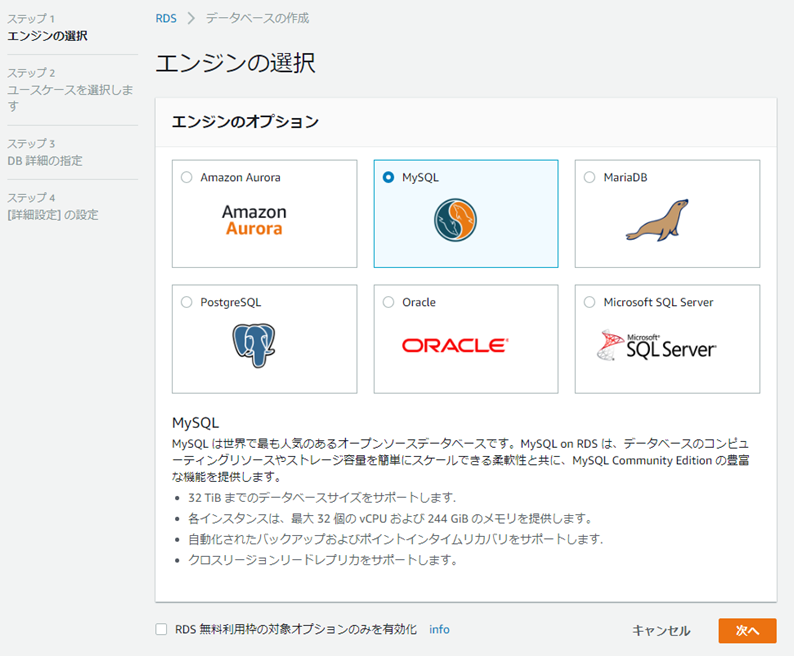This screenshot has height=656, width=794.
Task: Click the red Oracle logo
Action: [x=455, y=345]
